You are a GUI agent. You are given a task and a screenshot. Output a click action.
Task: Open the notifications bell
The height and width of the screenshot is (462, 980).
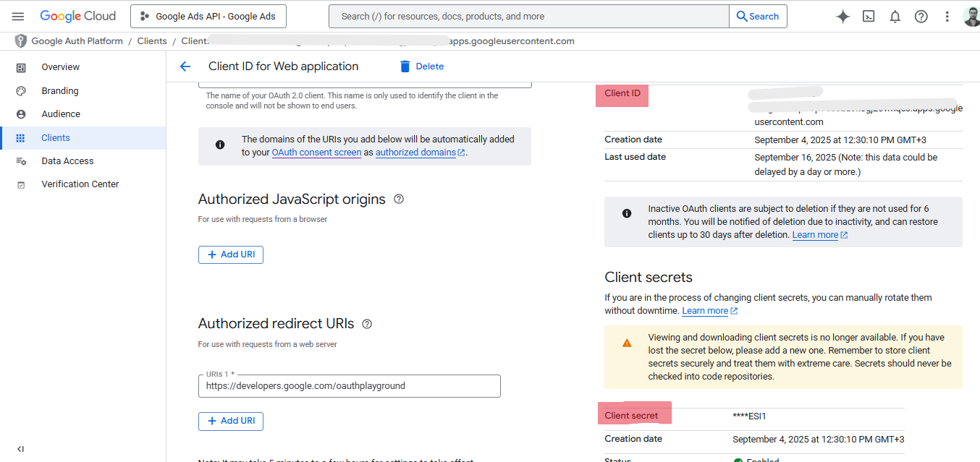[895, 17]
